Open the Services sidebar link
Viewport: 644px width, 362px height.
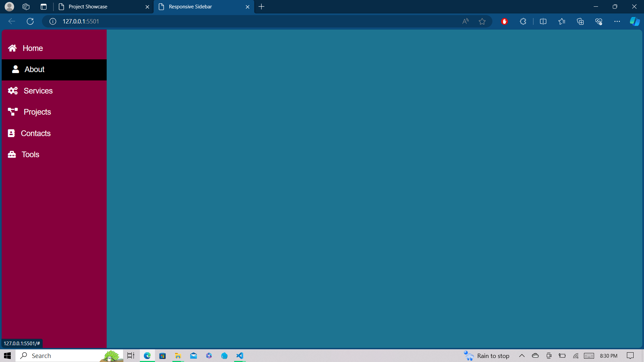pos(38,91)
